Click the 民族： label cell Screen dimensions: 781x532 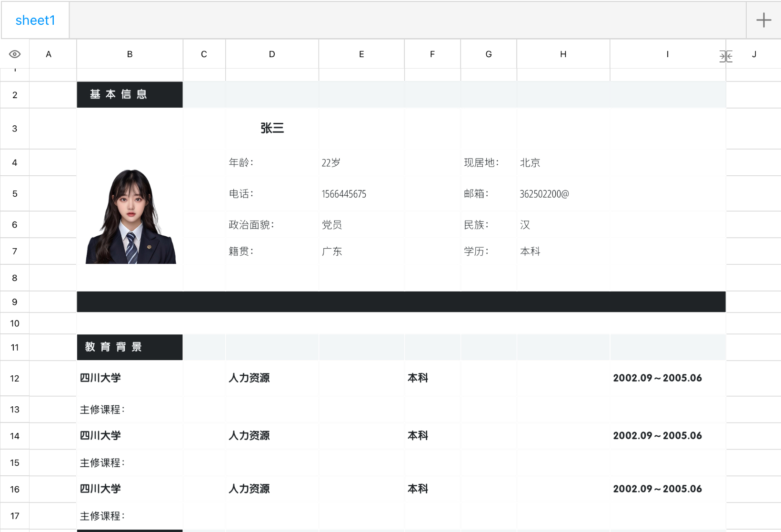click(x=489, y=225)
